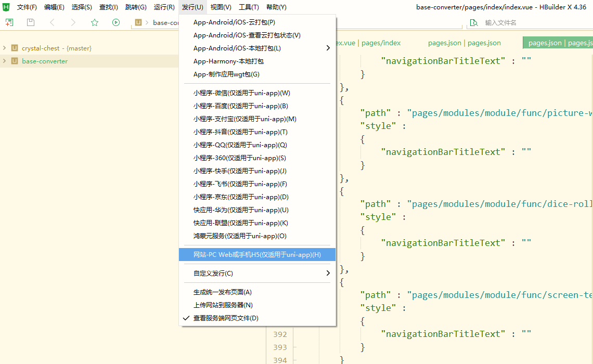Open the 文件(F) menu

27,7
